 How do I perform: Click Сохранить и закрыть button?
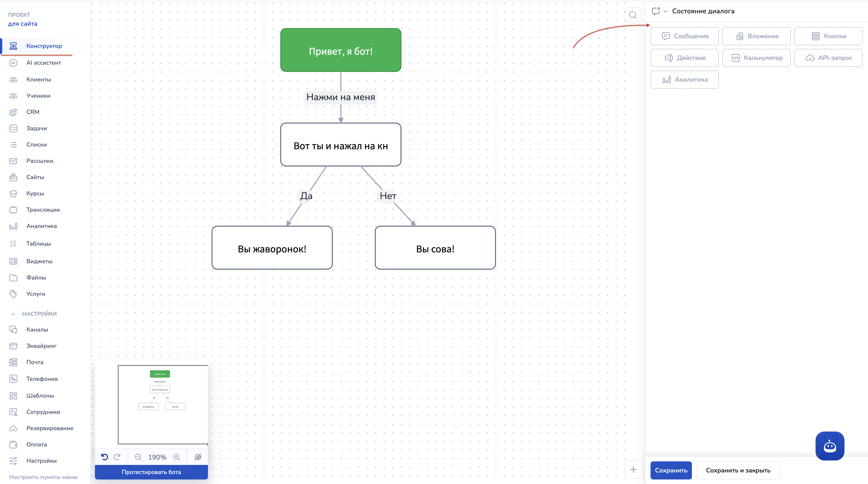(x=738, y=470)
